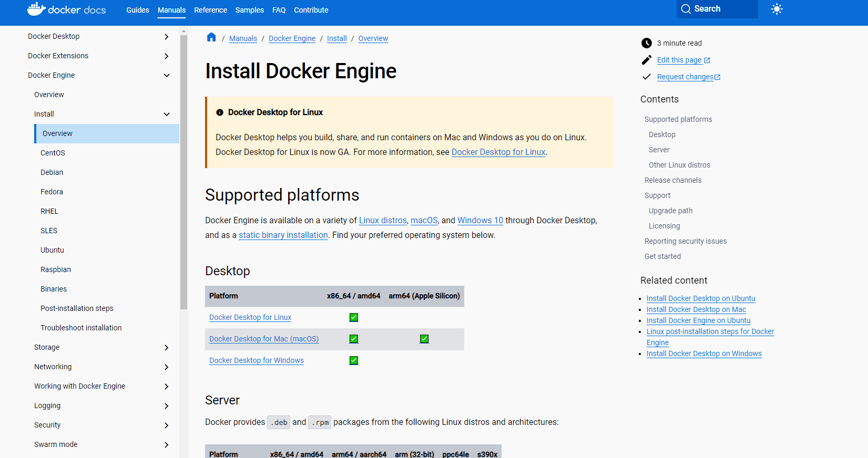This screenshot has height=458, width=868.
Task: Click the pencil icon beside Edit this page
Action: tap(647, 60)
